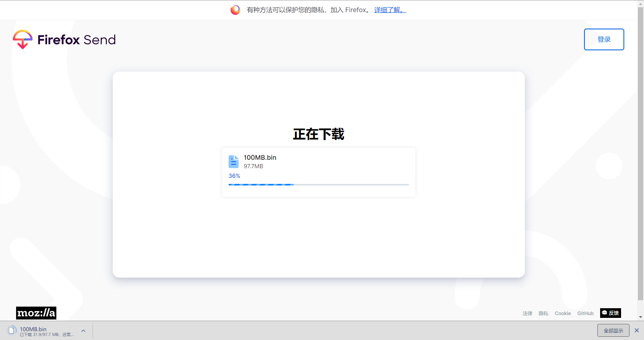The width and height of the screenshot is (644, 340).
Task: Open the GitHub footer link
Action: [x=585, y=313]
